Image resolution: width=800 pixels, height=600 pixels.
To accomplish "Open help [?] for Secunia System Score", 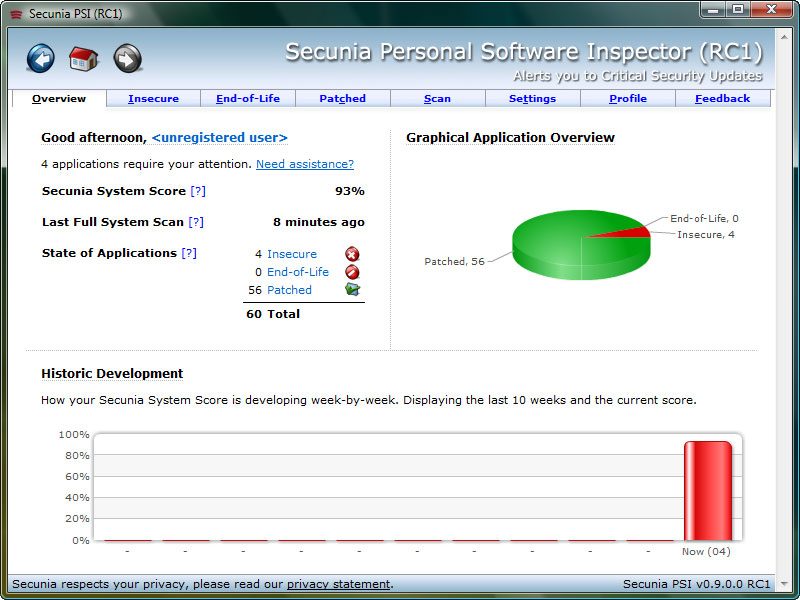I will (198, 191).
